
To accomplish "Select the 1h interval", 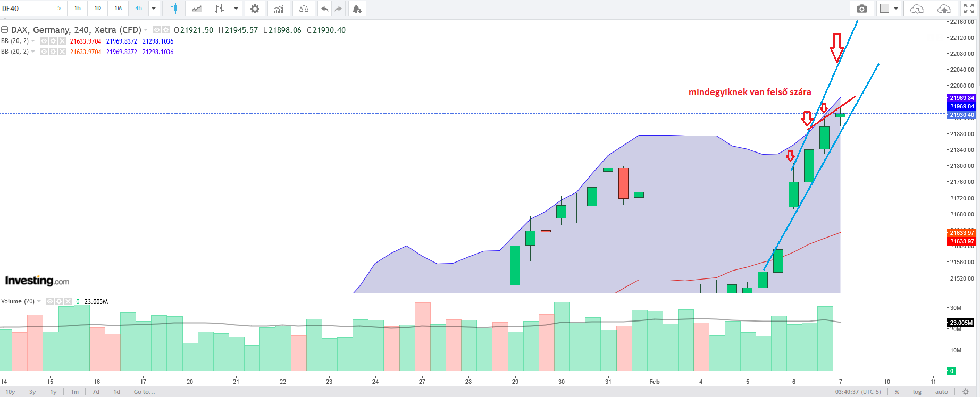I will coord(78,9).
